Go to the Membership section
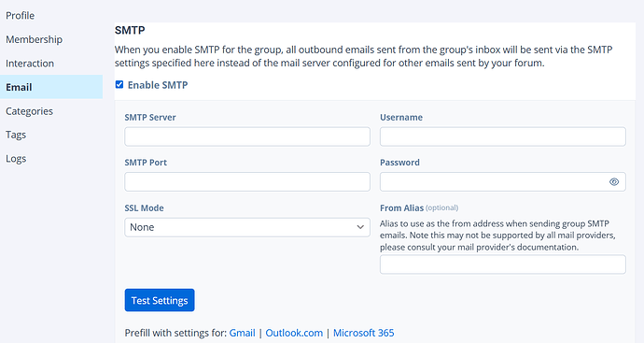The width and height of the screenshot is (644, 343). 35,39
